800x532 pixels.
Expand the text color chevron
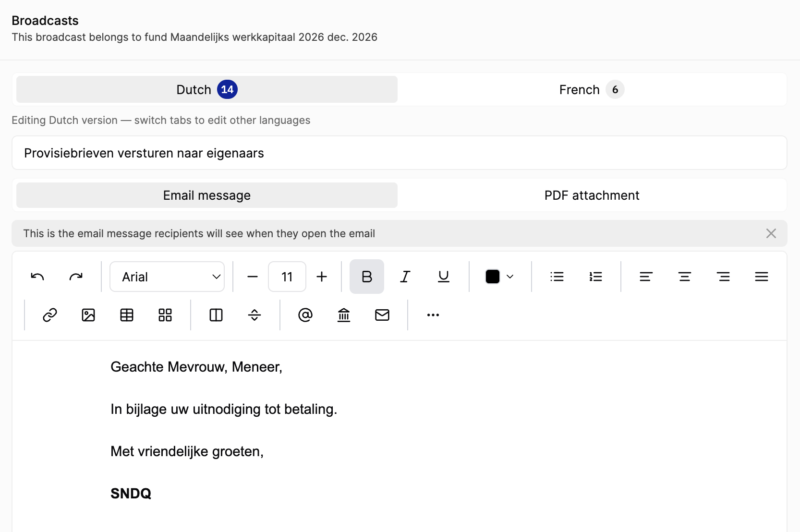point(510,277)
